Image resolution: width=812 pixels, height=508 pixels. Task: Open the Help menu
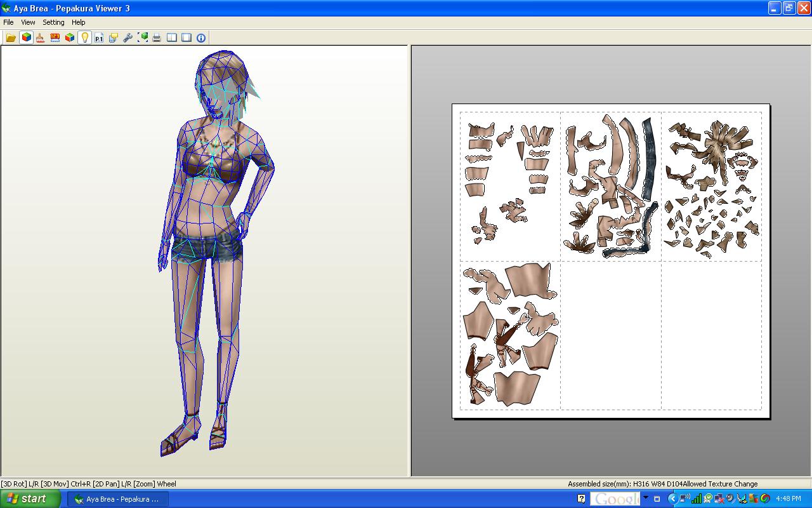pyautogui.click(x=79, y=22)
